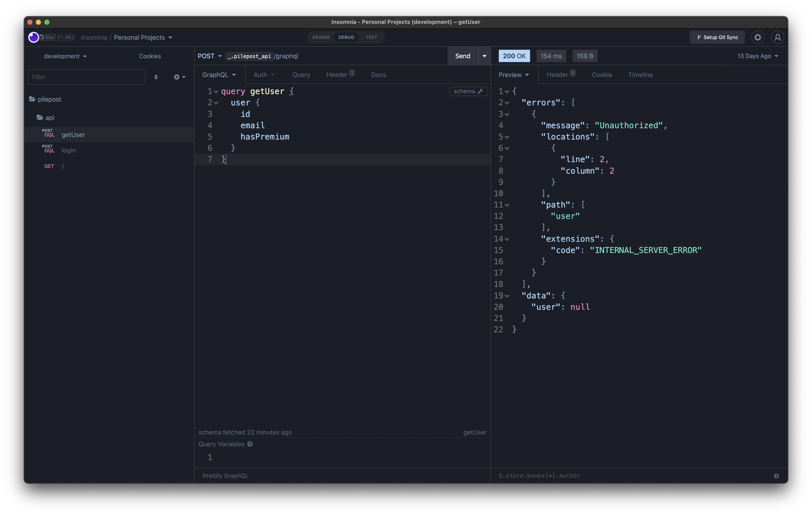Collapse the user block on query line 2
This screenshot has width=812, height=515.
click(216, 103)
